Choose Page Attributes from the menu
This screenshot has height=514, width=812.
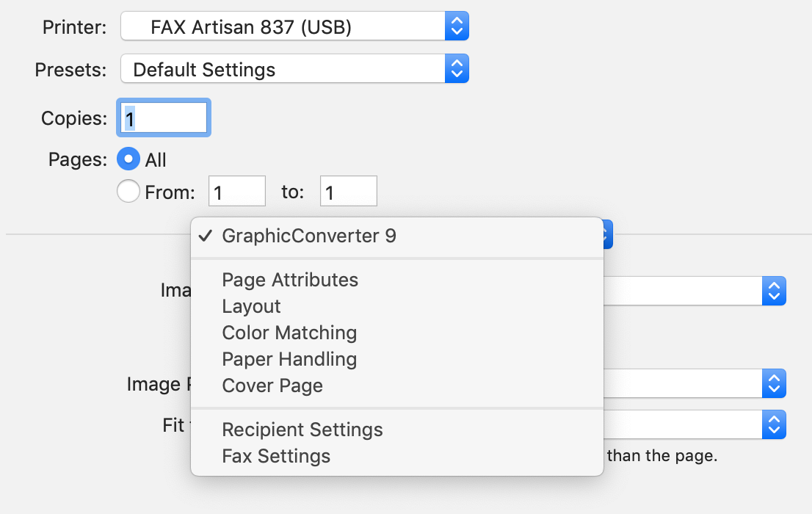(290, 280)
